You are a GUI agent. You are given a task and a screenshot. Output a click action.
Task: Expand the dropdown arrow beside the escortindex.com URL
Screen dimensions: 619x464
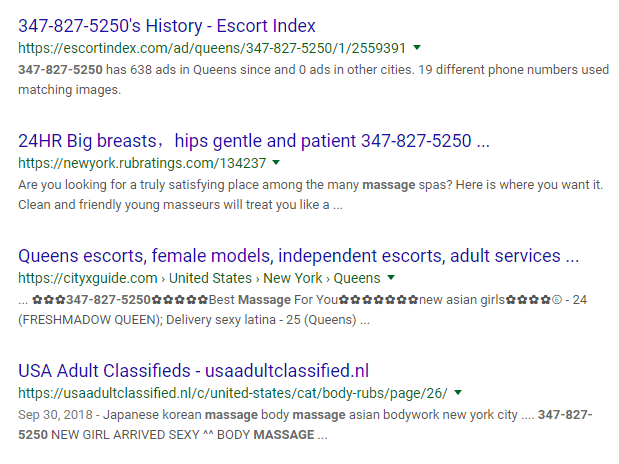(417, 47)
